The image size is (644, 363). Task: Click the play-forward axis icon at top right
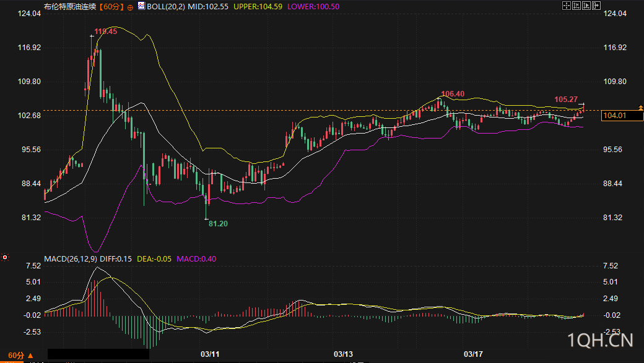(586, 6)
